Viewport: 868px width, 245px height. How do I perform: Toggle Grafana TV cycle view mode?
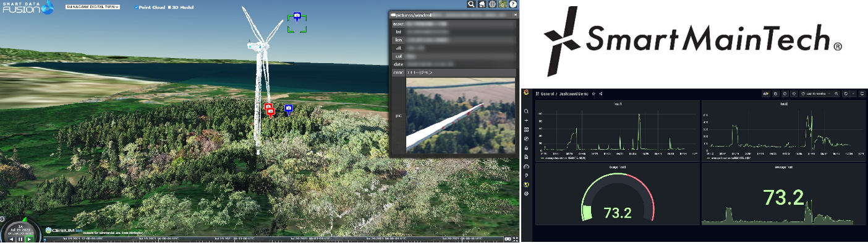[862, 93]
